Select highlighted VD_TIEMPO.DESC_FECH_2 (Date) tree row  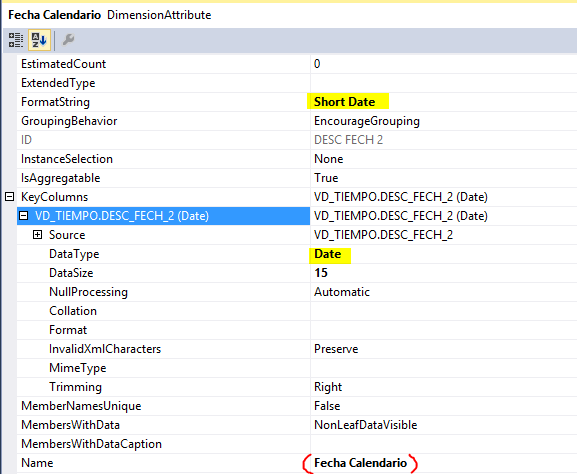[x=163, y=216]
